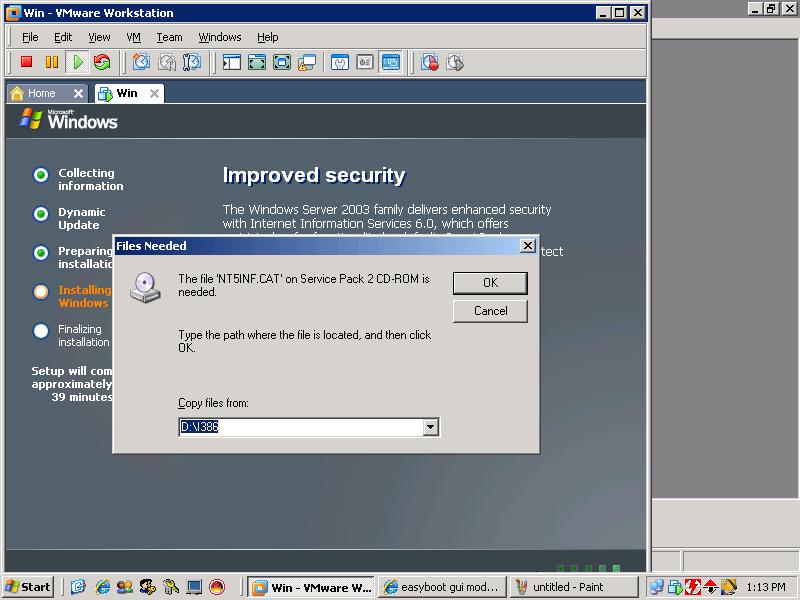800x600 pixels.
Task: Close the Win tab
Action: [x=154, y=93]
